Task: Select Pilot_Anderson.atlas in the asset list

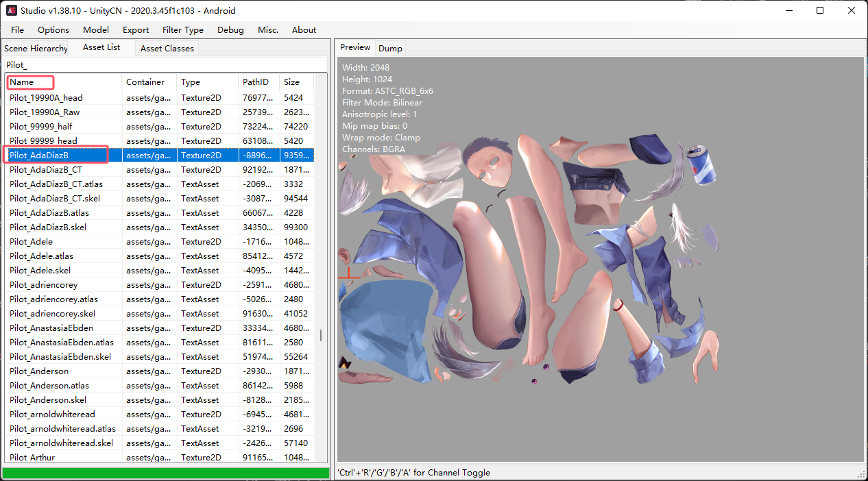Action: (49, 385)
